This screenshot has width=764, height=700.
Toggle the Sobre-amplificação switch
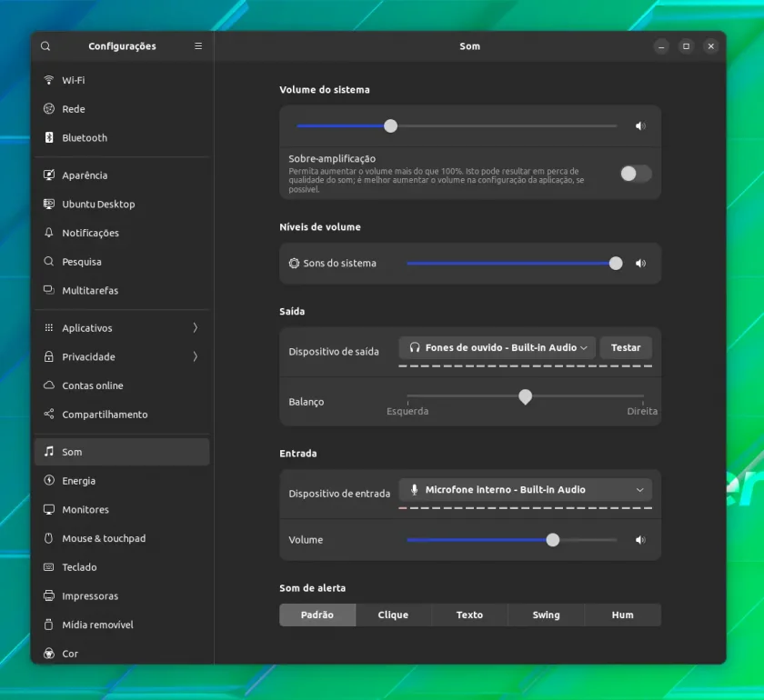tap(636, 174)
